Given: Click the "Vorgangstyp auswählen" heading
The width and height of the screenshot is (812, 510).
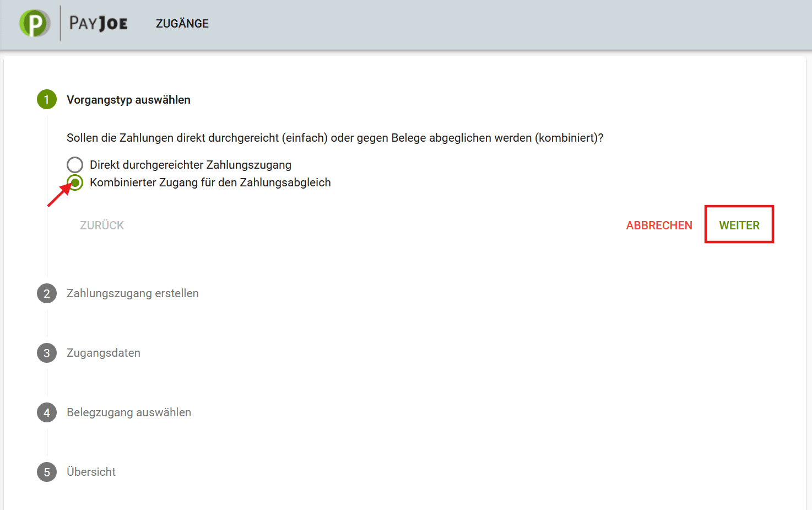Looking at the screenshot, I should (128, 99).
